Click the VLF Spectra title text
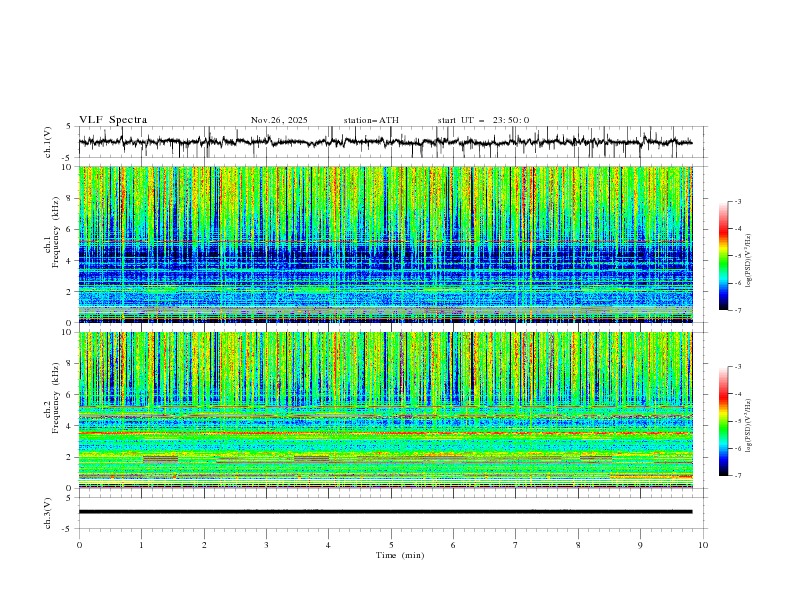This screenshot has height=612, width=792. pos(113,120)
